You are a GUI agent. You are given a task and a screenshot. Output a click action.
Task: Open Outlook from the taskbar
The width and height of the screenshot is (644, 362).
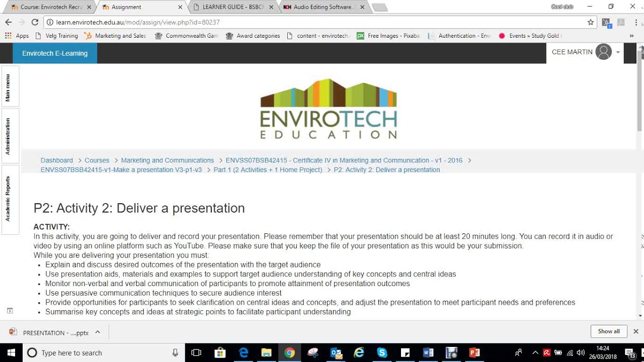coord(336,352)
